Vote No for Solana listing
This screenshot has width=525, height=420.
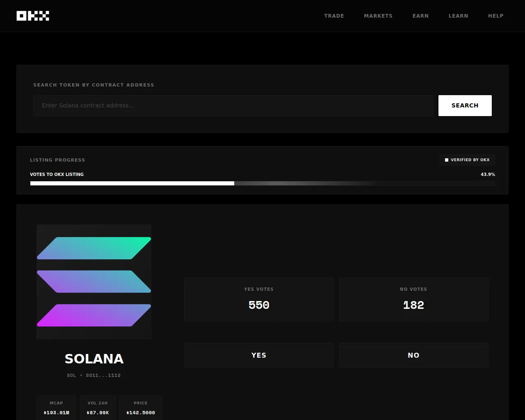coord(413,355)
